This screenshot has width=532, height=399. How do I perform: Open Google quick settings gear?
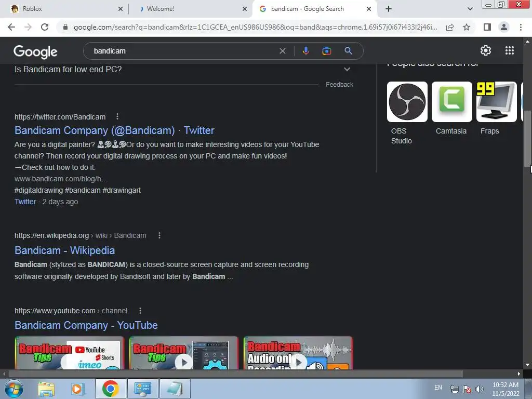tap(486, 50)
